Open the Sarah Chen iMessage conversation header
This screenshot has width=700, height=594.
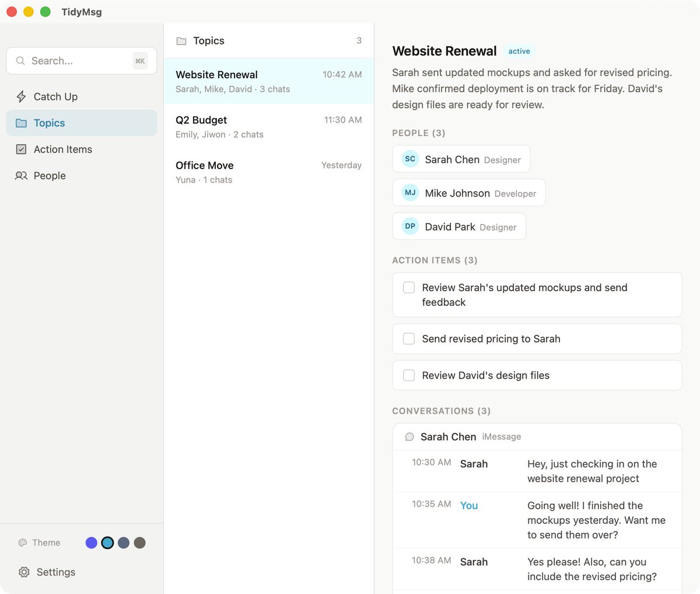click(537, 437)
